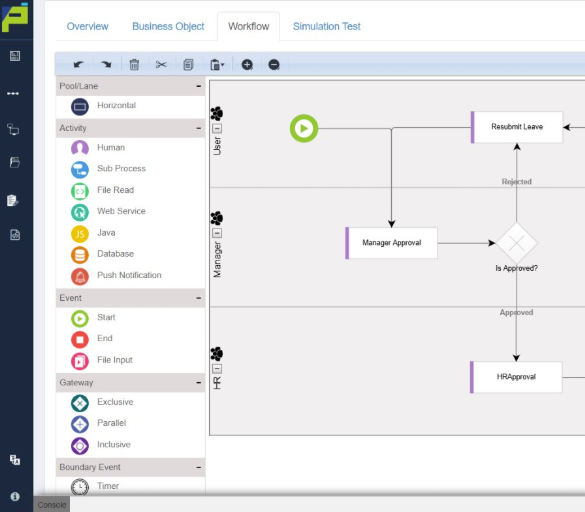Click the Approved flow label
The image size is (585, 512).
[x=516, y=312]
